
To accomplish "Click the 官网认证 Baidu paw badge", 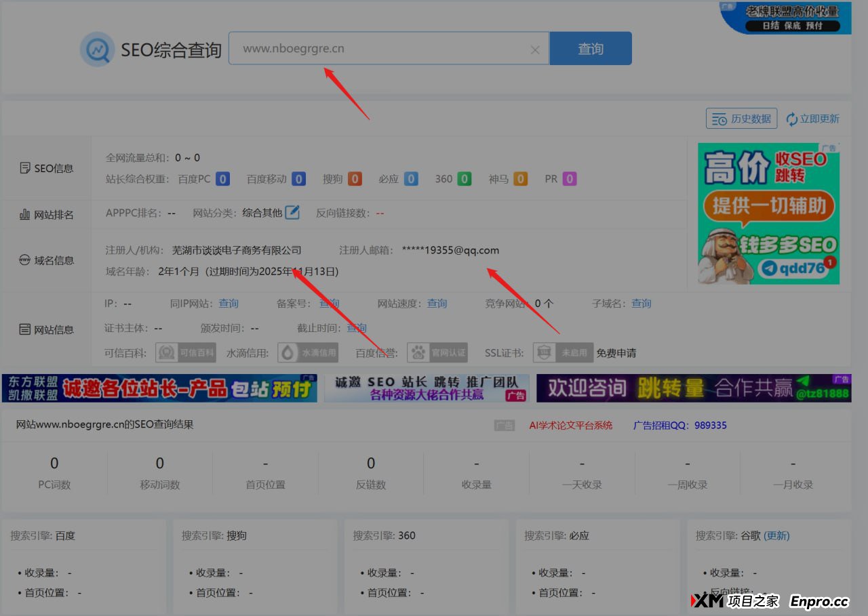I will coord(437,352).
